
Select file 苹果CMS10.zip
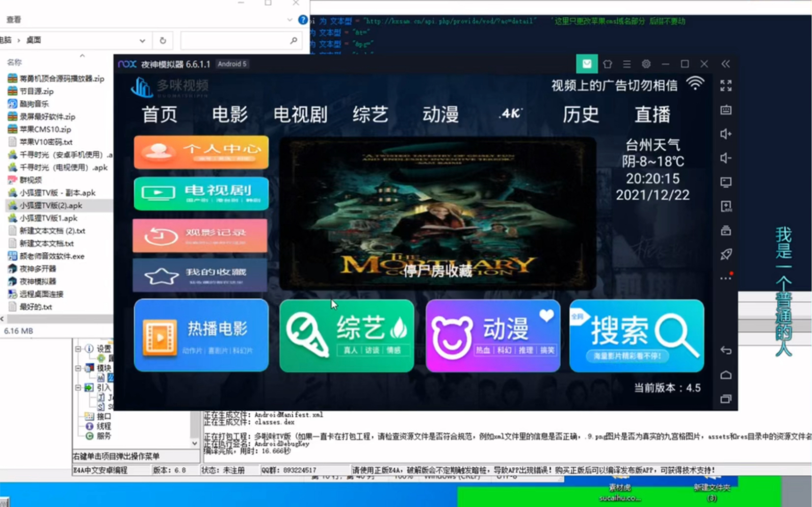pyautogui.click(x=40, y=129)
